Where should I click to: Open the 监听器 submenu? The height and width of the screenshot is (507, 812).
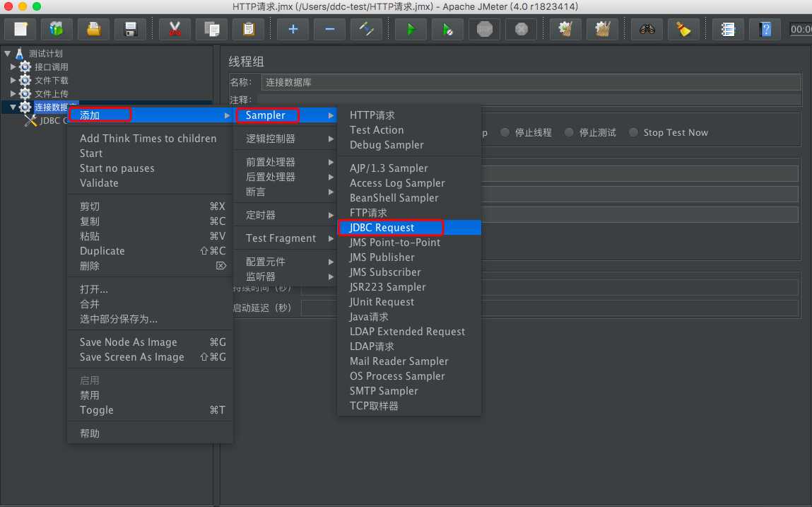[286, 276]
